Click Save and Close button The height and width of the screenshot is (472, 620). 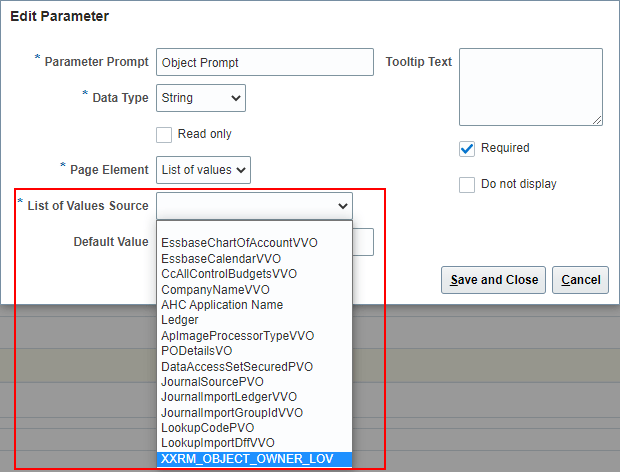[x=494, y=280]
